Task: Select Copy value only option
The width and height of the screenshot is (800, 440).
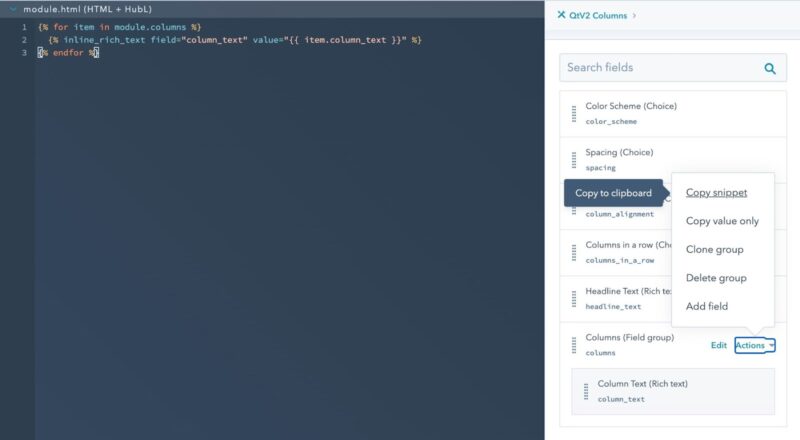Action: (722, 221)
